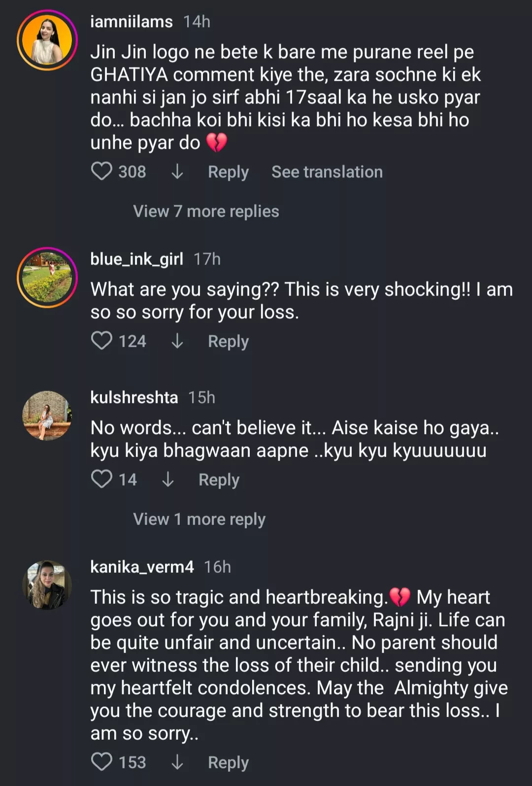Like blue_ink_girl's comment with heart icon
Viewport: 532px width, 786px height.
tap(102, 341)
